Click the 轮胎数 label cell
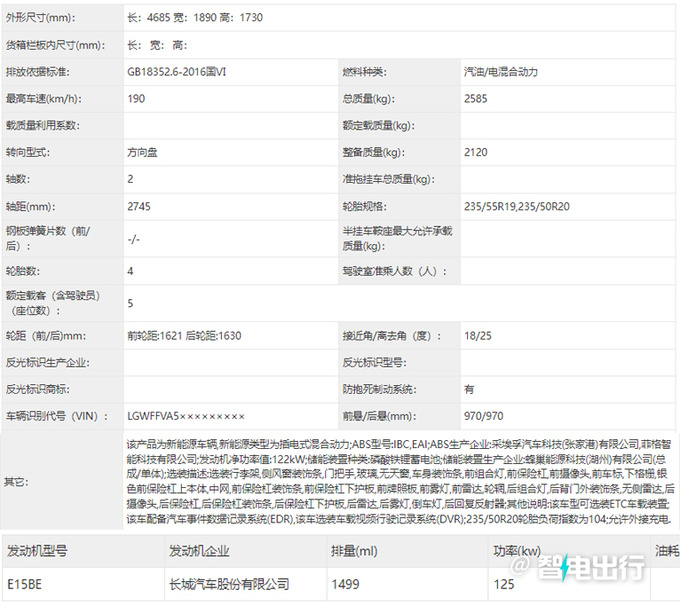This screenshot has height=606, width=680. point(23,271)
